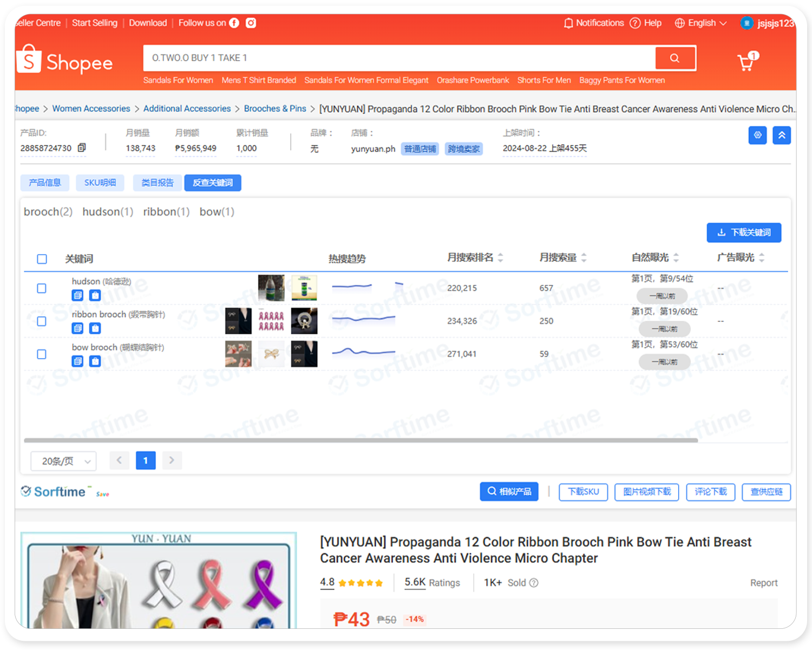Screen dimensions: 812x650
Task: Check the hudson keyword row checkbox
Action: [x=41, y=288]
